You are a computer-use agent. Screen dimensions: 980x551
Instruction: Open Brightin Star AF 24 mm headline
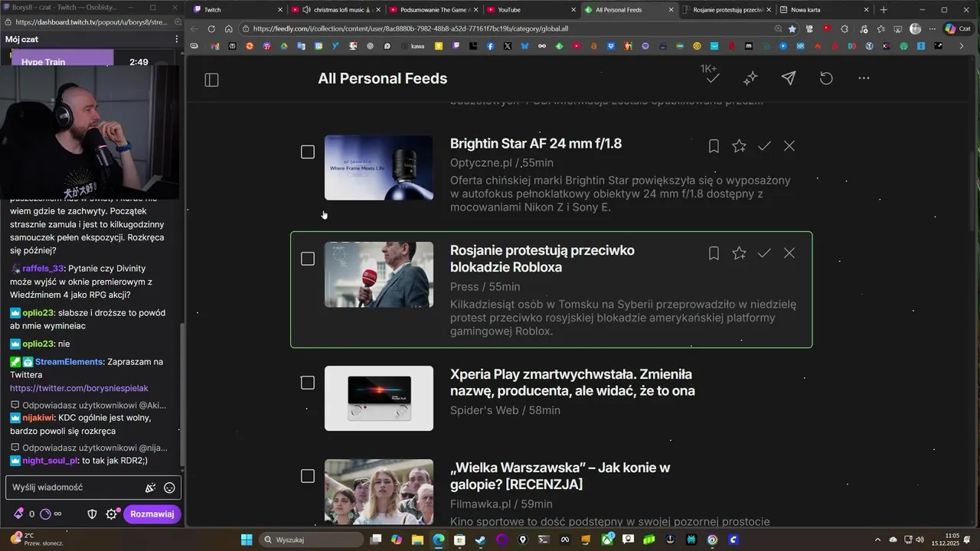[x=536, y=144]
